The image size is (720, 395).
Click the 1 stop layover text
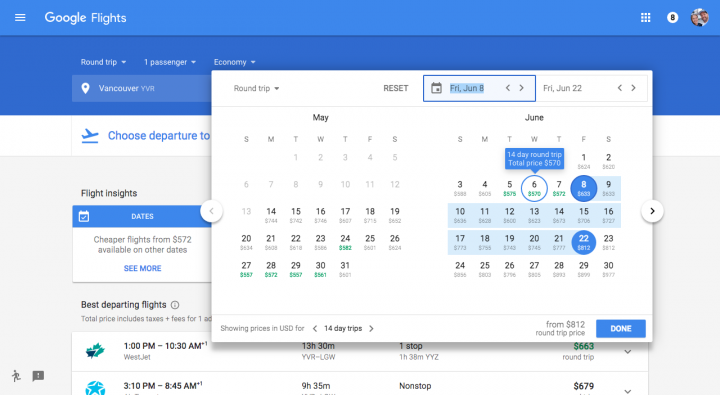(410, 346)
